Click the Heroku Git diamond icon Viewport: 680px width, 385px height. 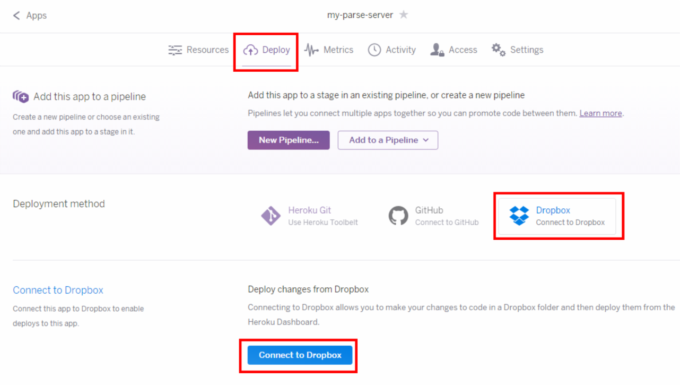coord(271,215)
